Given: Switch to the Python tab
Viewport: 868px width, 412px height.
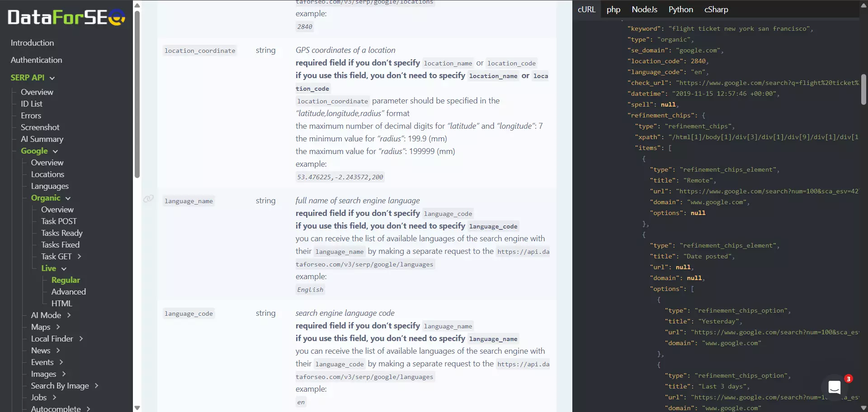Looking at the screenshot, I should click(680, 9).
